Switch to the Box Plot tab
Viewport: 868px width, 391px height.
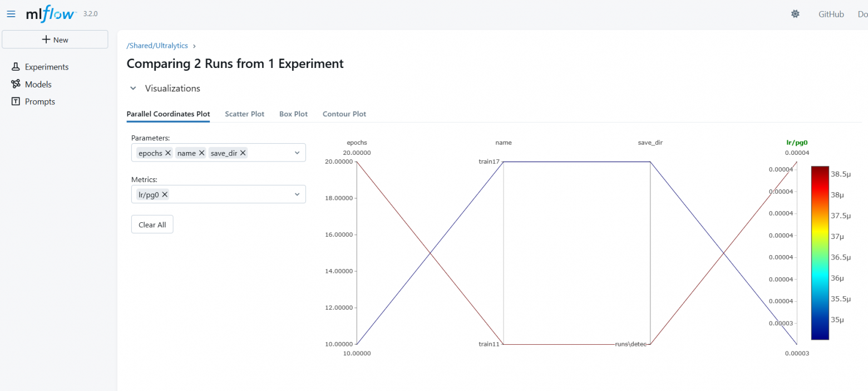pyautogui.click(x=293, y=114)
